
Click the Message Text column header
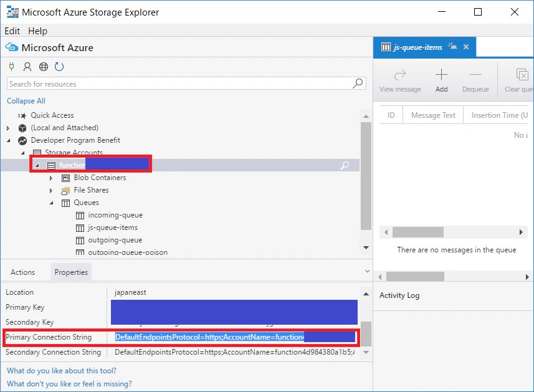click(x=433, y=115)
